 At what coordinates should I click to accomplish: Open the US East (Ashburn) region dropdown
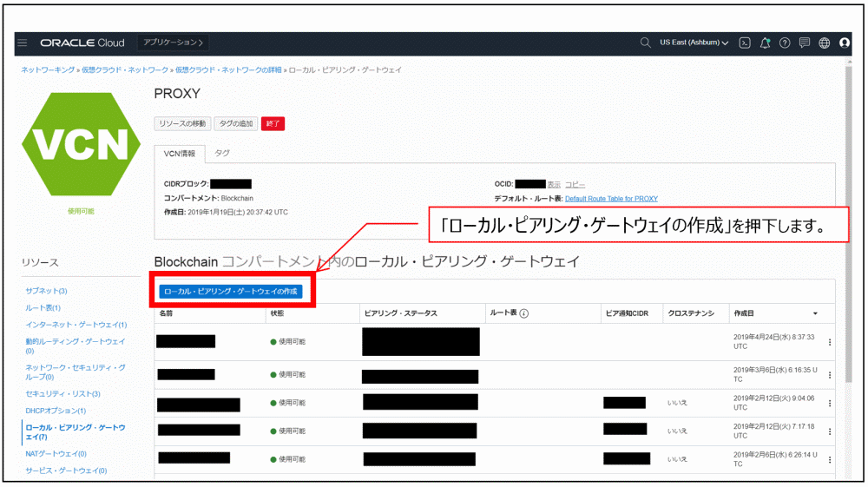click(694, 43)
